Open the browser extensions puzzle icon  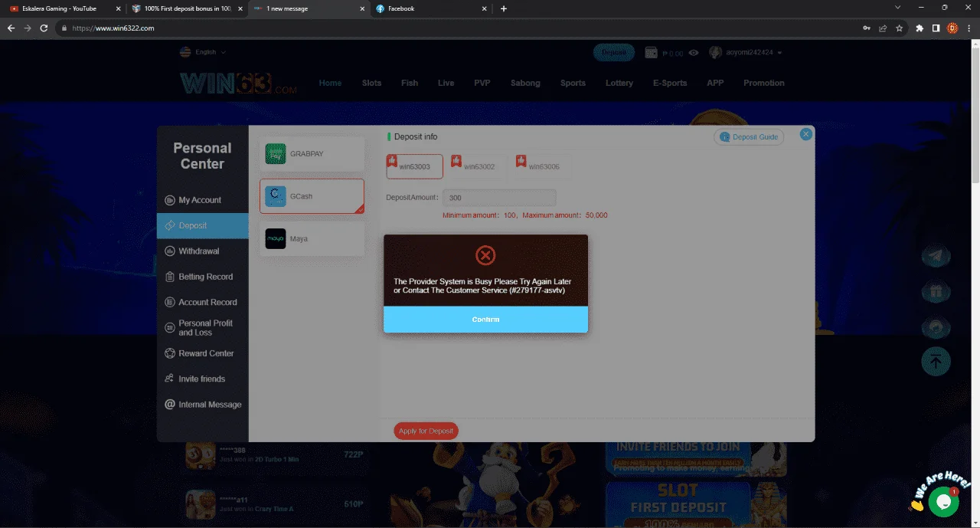pyautogui.click(x=920, y=28)
